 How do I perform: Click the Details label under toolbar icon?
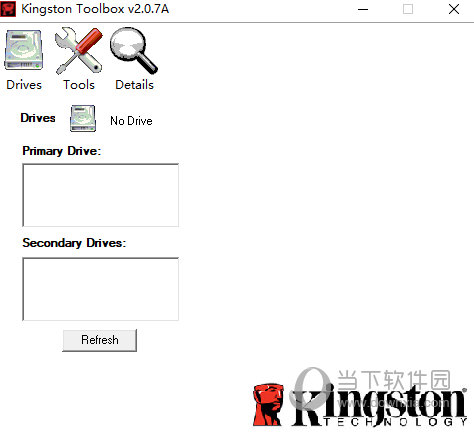pos(134,85)
